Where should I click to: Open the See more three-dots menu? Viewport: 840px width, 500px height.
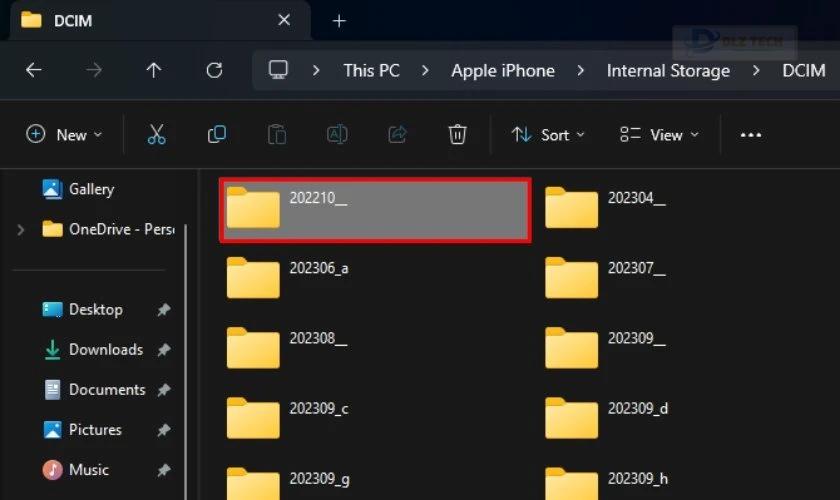[x=751, y=135]
